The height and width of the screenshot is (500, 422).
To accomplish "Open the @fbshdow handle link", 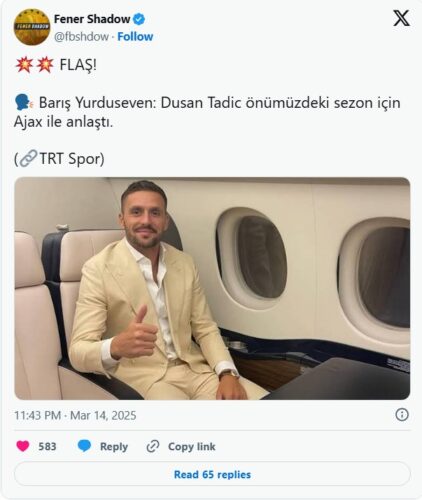I will pos(81,36).
